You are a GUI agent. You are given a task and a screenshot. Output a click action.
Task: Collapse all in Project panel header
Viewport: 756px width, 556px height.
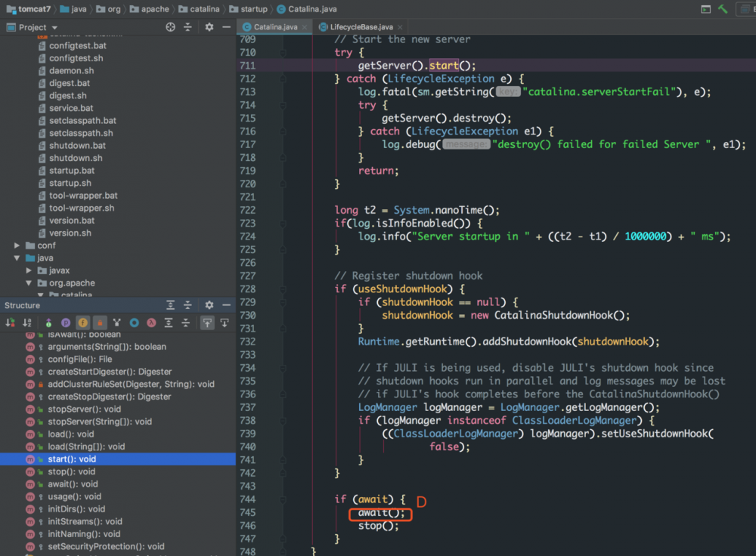pyautogui.click(x=189, y=26)
